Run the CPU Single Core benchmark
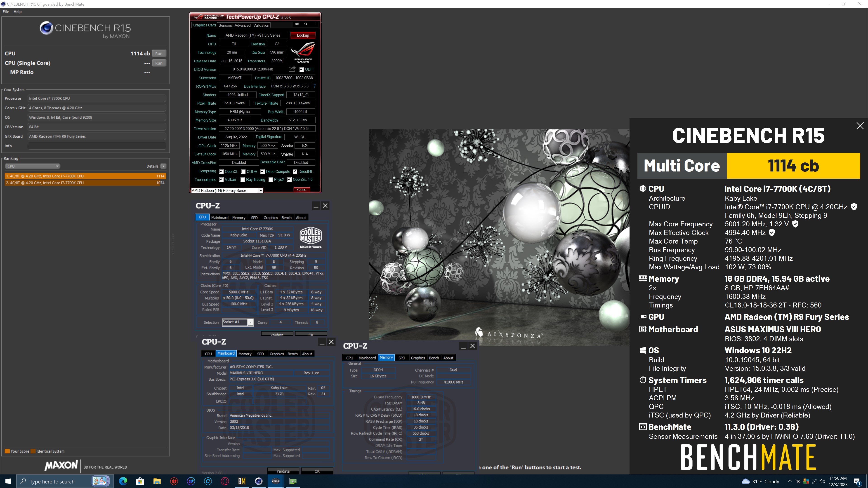868x488 pixels. tap(159, 63)
